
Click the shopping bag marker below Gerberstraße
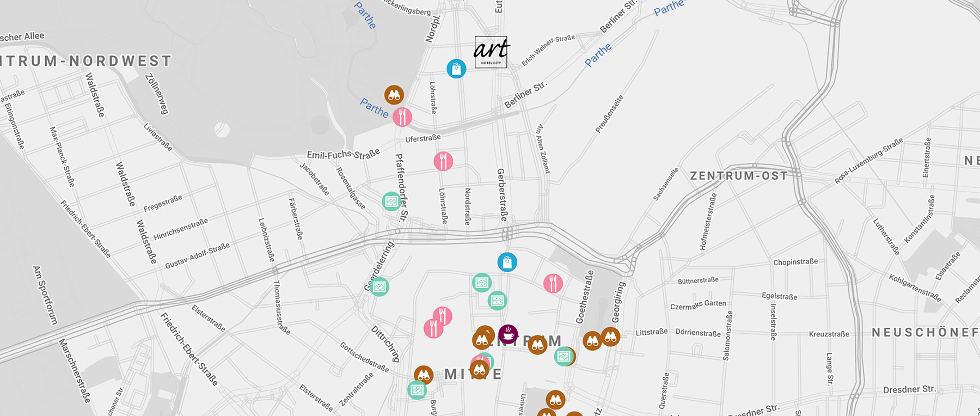coord(507,262)
